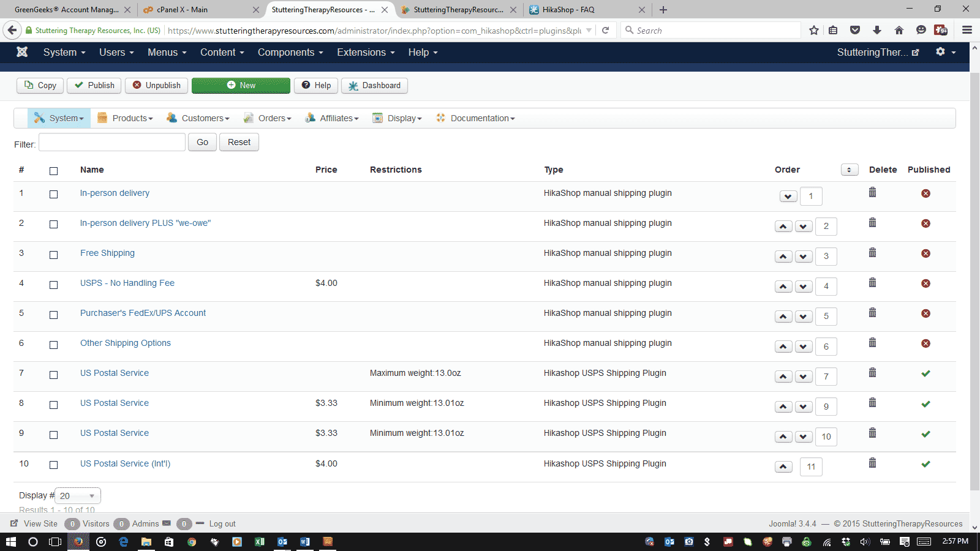This screenshot has height=551, width=980.
Task: Open the Other Shipping Options link
Action: point(126,343)
